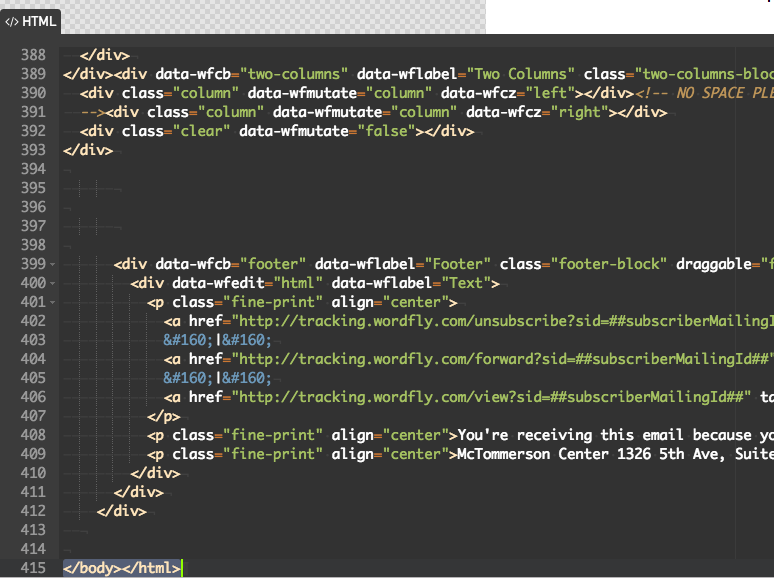Click the closing </div> tag on line 410
774x578 pixels.
pos(155,473)
